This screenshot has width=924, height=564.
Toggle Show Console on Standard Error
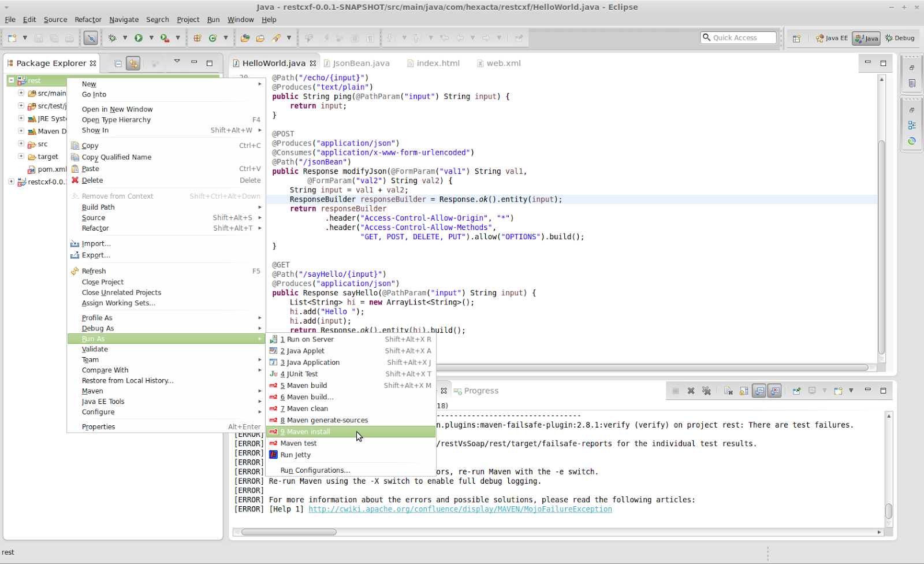(x=774, y=391)
